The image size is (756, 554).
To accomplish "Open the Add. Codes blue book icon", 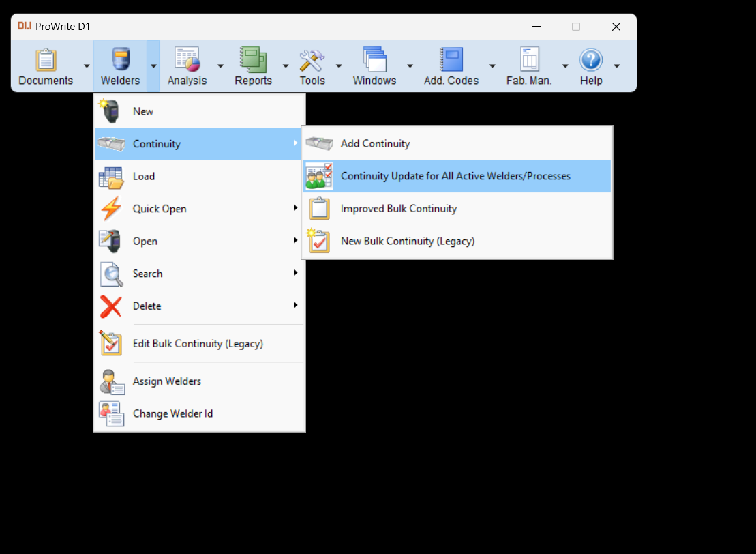I will [451, 59].
